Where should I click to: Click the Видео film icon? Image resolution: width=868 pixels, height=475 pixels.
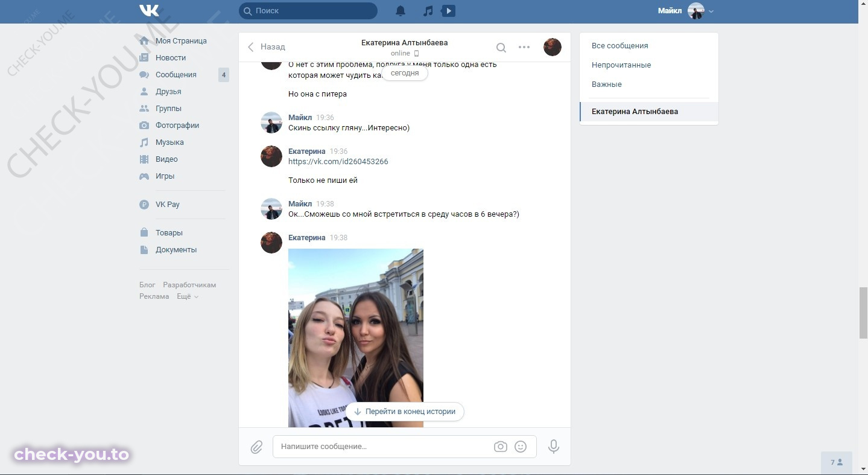pyautogui.click(x=144, y=159)
